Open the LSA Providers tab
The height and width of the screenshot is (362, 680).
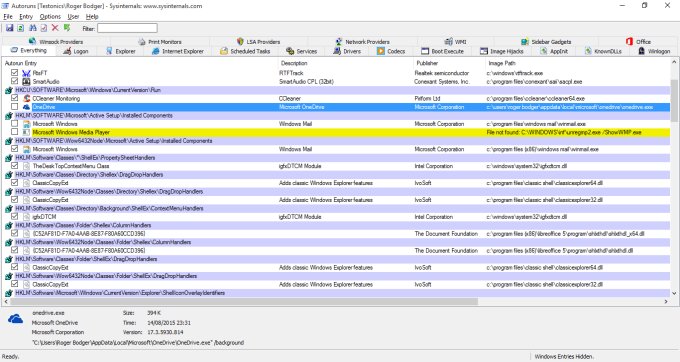click(258, 42)
